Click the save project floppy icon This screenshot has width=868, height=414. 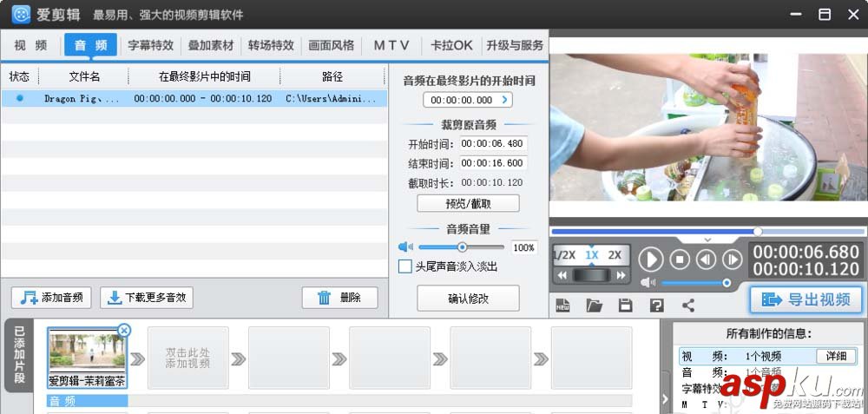626,305
